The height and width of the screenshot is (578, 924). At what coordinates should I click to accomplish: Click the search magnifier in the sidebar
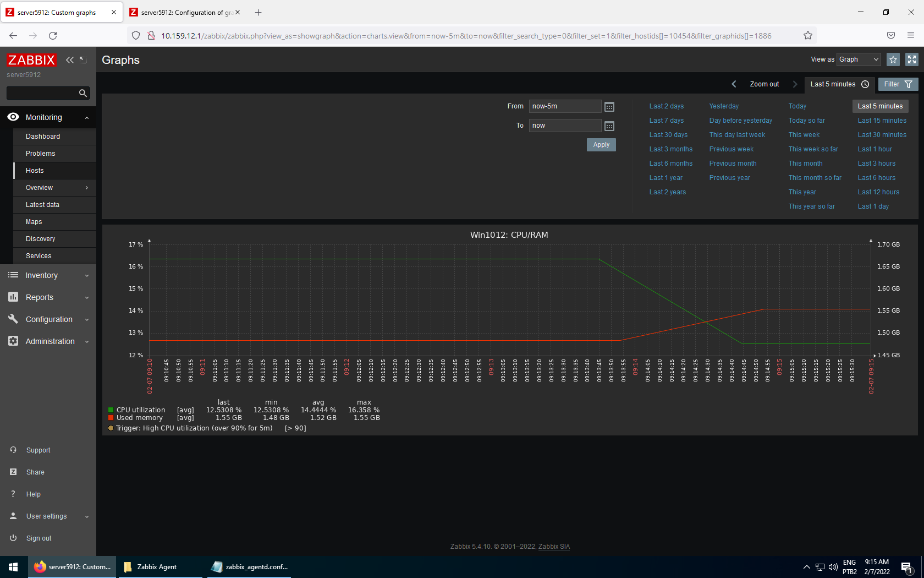click(82, 93)
